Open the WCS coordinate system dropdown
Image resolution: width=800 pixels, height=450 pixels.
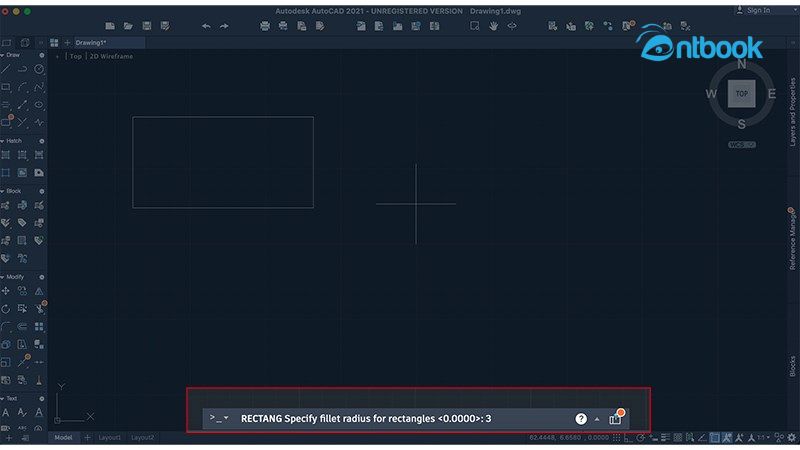[x=742, y=145]
